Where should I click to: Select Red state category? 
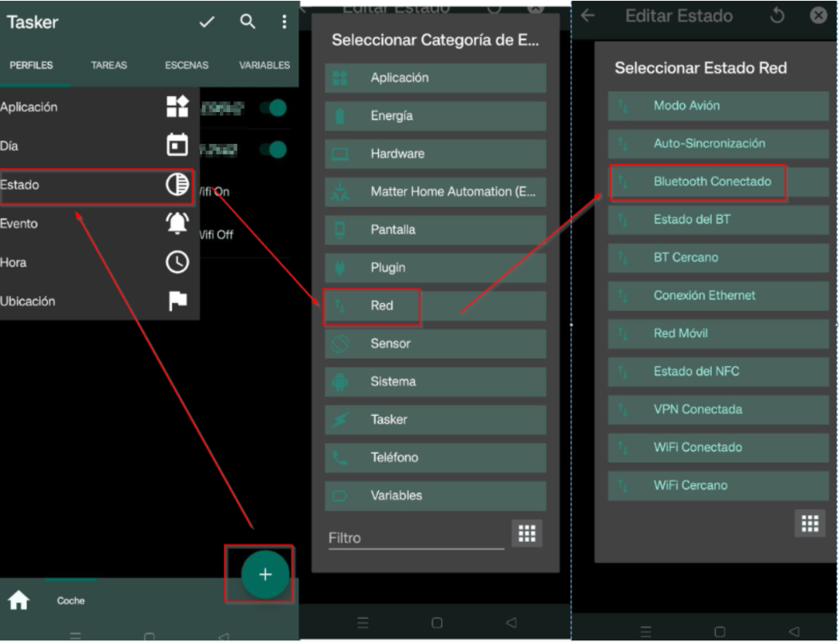coord(435,306)
